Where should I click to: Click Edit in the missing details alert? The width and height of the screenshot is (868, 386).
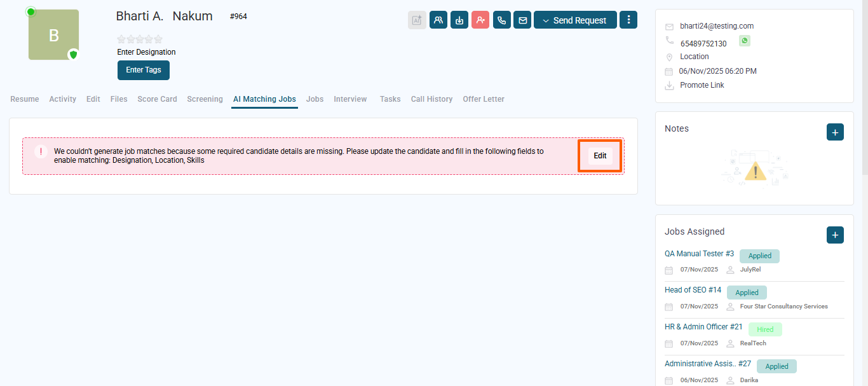click(x=600, y=156)
